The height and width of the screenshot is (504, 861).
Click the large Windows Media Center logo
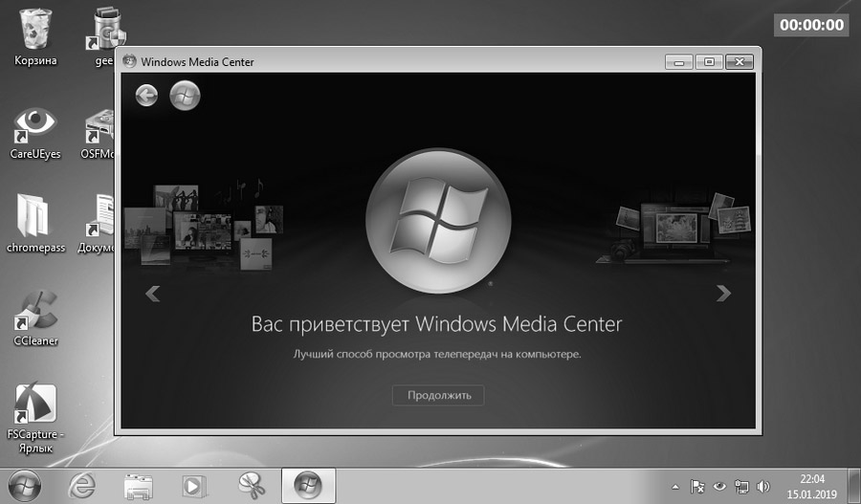(x=438, y=221)
